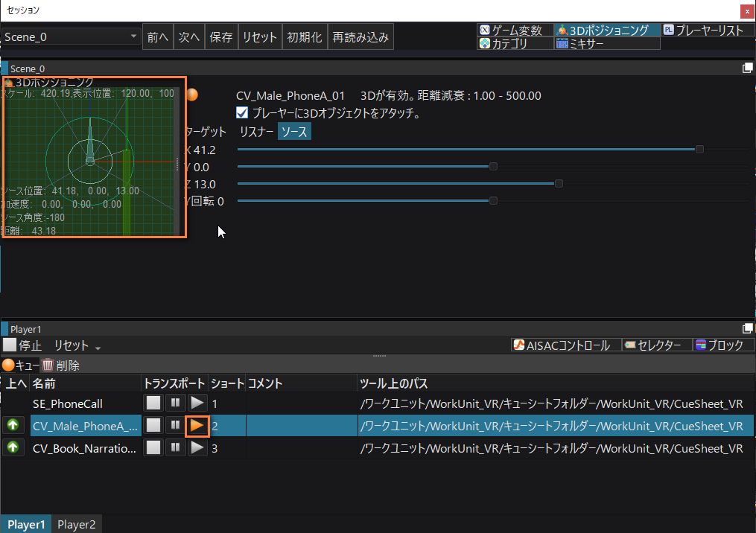Click the 削除 trash delete button
The width and height of the screenshot is (756, 533).
click(61, 366)
